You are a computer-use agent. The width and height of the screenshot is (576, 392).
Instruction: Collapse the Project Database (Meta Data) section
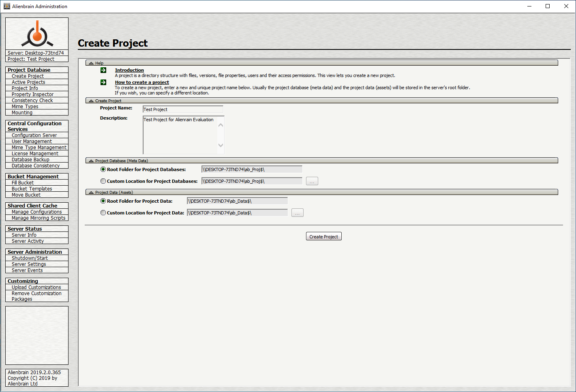pos(91,161)
